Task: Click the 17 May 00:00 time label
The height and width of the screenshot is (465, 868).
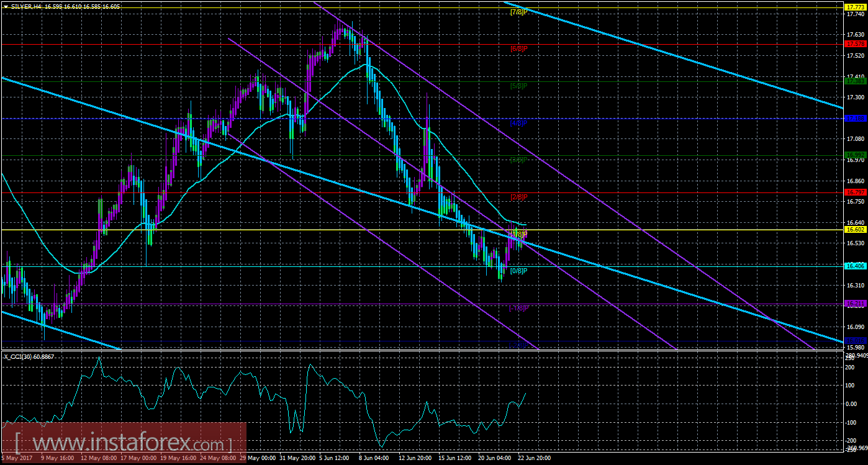Action: [138, 459]
